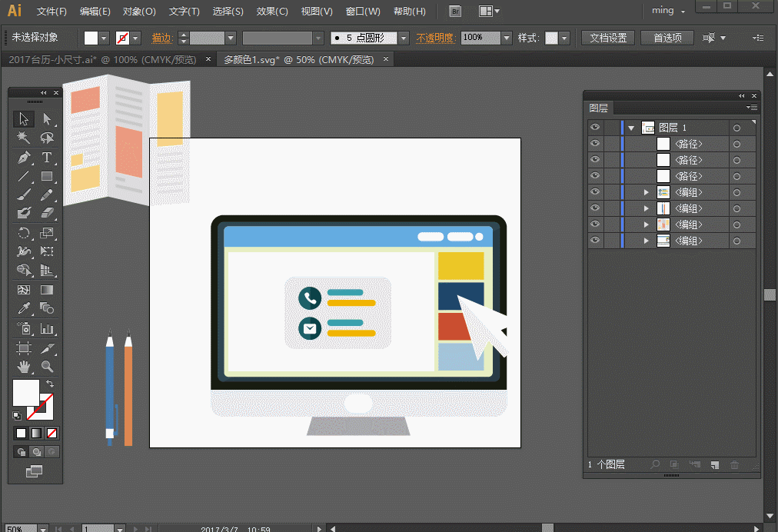This screenshot has height=532, width=778.
Task: Open opacity 100% dropdown
Action: pyautogui.click(x=506, y=38)
